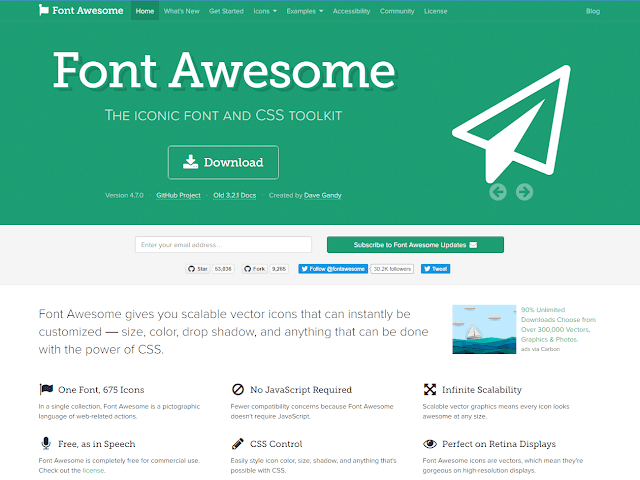Click the microphone icon beside Free, as in Speech

coord(46,443)
